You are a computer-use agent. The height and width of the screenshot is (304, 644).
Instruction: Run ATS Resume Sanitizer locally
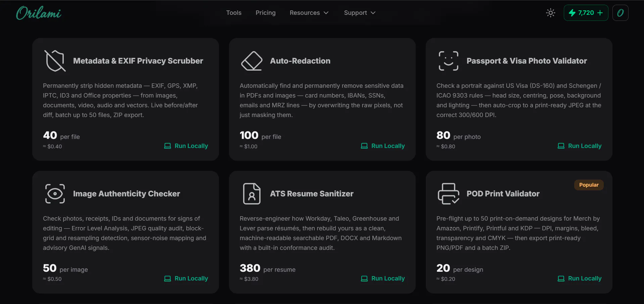[x=383, y=278]
